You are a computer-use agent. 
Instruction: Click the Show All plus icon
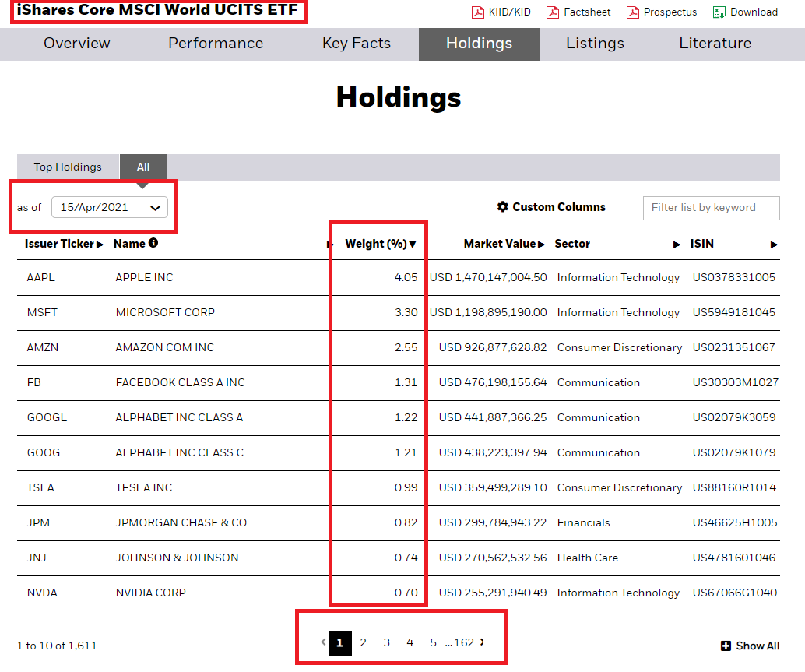pyautogui.click(x=726, y=646)
